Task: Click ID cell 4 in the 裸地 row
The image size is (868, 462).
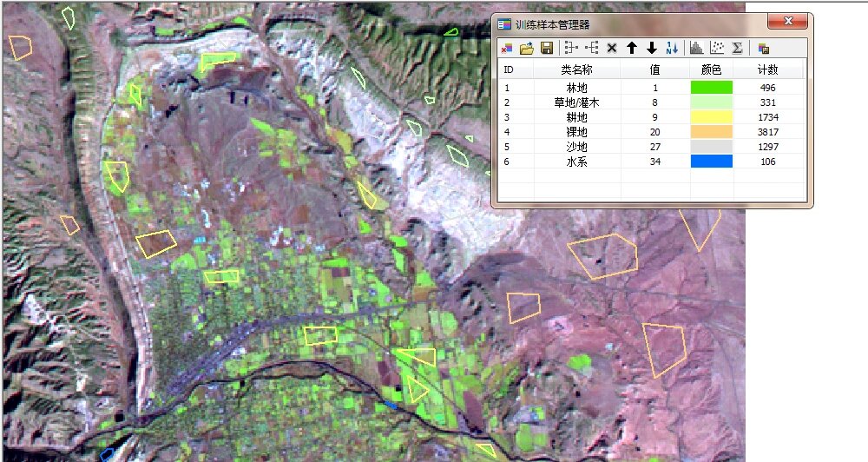Action: tap(507, 132)
